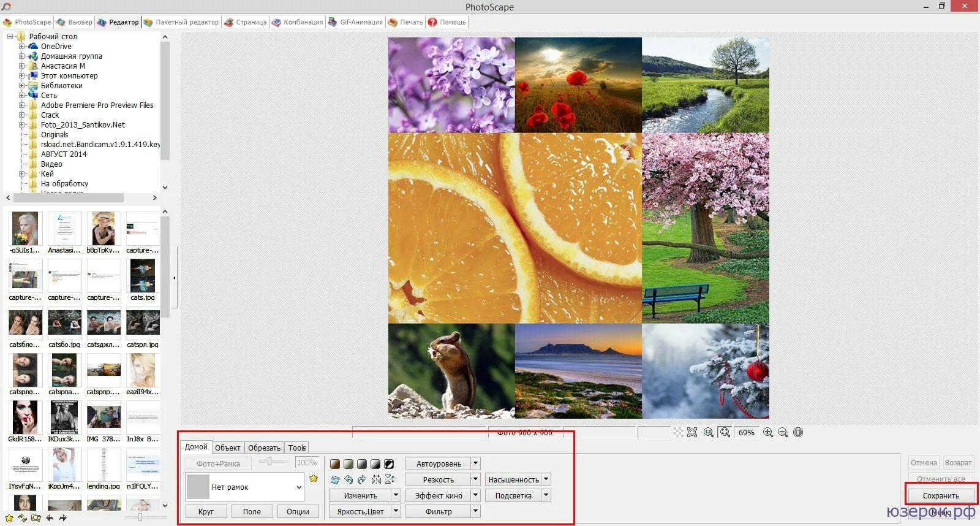Flip the image vertically
Viewport: 980px width, 526px height.
[390, 479]
